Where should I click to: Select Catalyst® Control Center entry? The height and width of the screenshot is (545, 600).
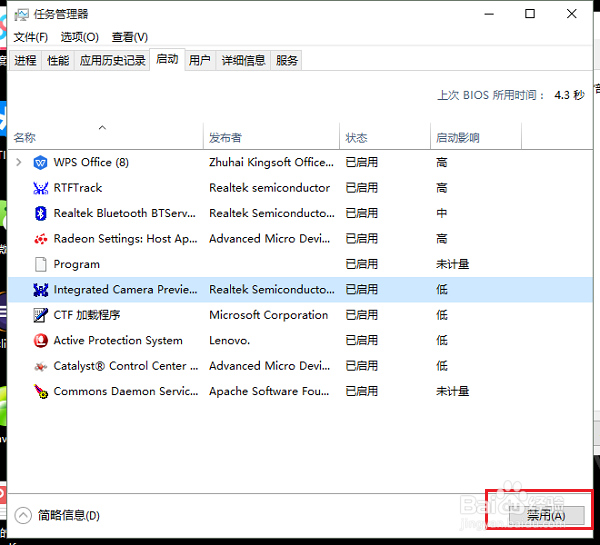[x=126, y=366]
